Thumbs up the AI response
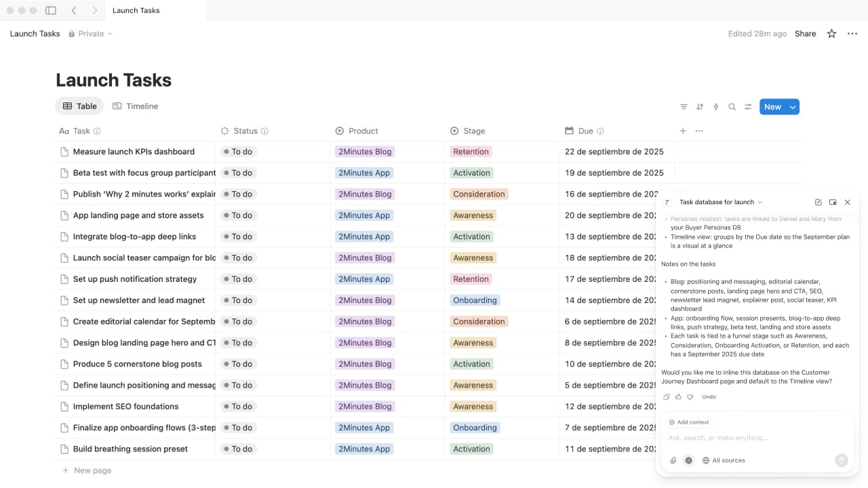Viewport: 868px width, 488px height. coord(678,397)
